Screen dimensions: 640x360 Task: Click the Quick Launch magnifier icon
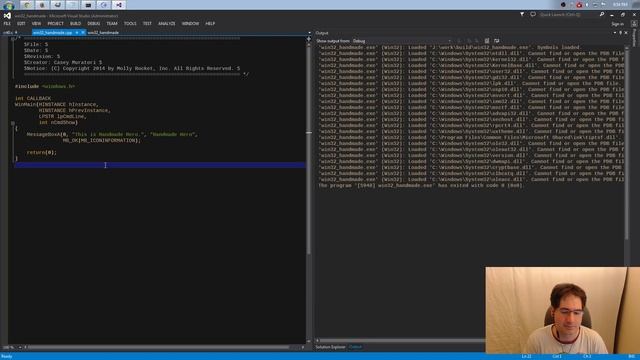[602, 14]
